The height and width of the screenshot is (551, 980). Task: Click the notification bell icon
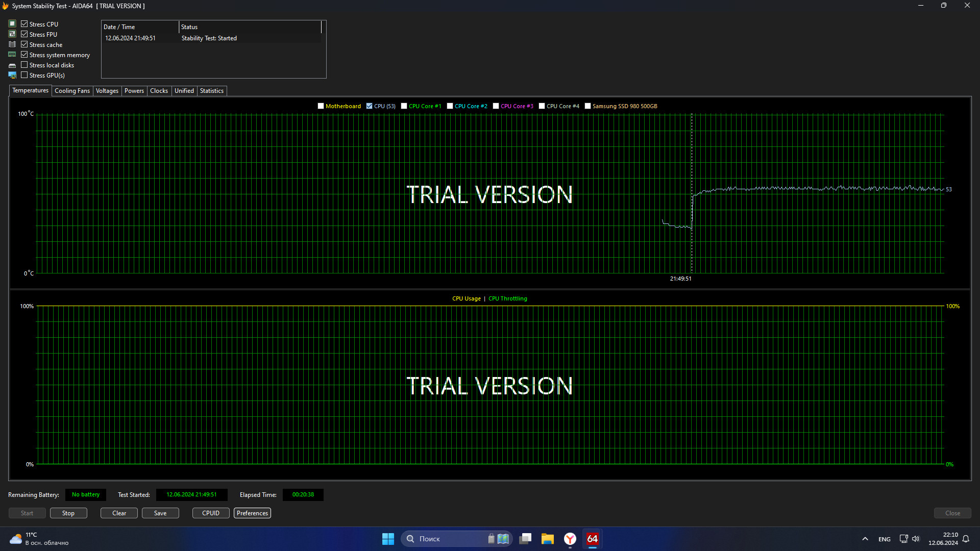click(x=966, y=539)
